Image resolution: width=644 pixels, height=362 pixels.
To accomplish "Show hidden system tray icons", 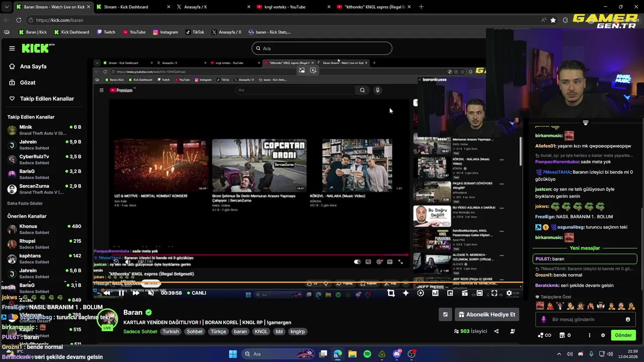I will [x=559, y=354].
